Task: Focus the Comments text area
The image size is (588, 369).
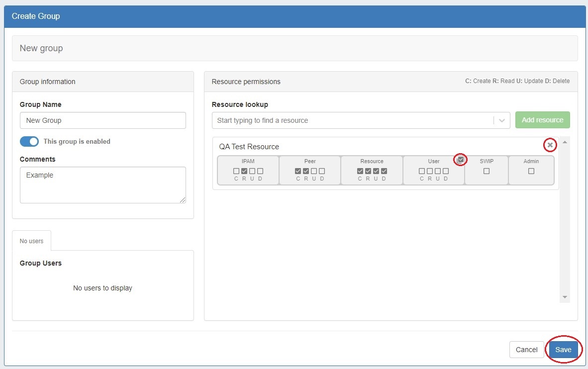Action: click(102, 185)
